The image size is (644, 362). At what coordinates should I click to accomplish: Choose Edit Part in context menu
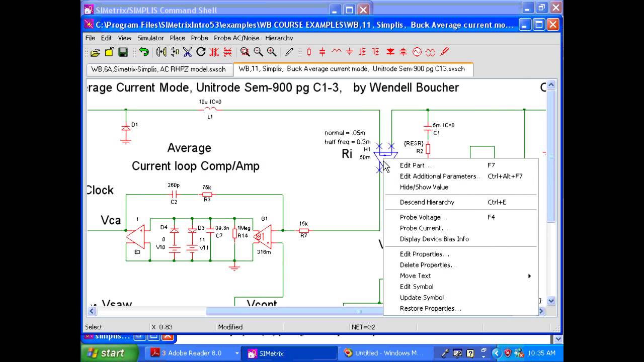coord(461,165)
